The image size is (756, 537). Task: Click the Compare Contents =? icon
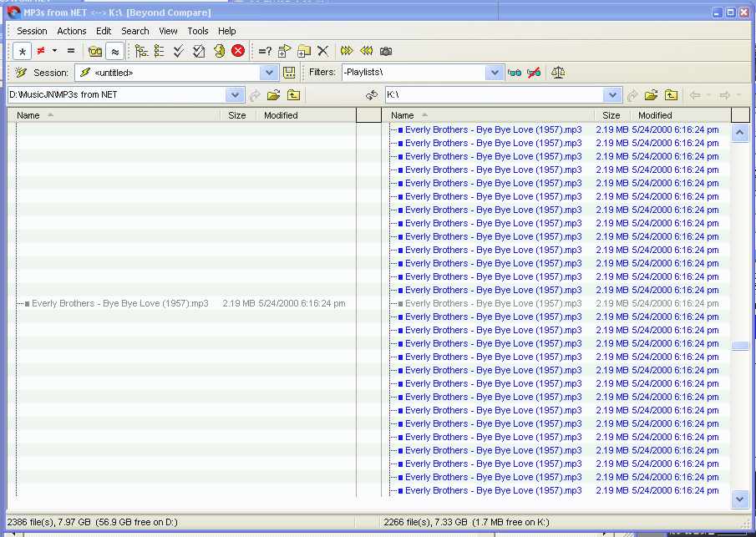tap(265, 51)
